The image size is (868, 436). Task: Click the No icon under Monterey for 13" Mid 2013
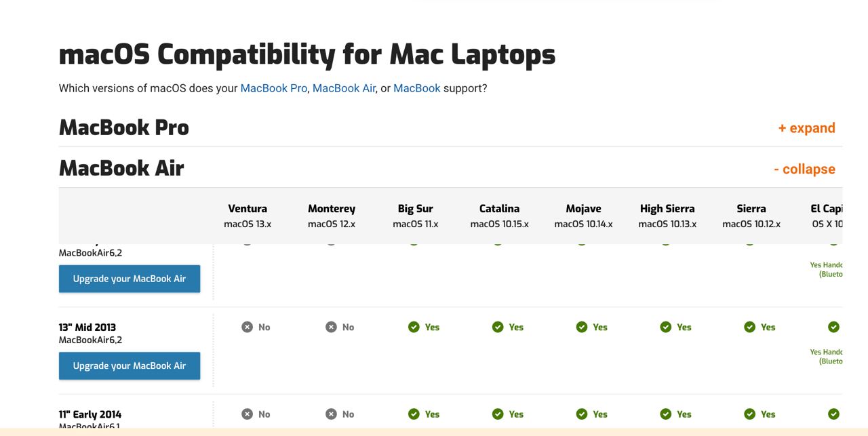331,327
